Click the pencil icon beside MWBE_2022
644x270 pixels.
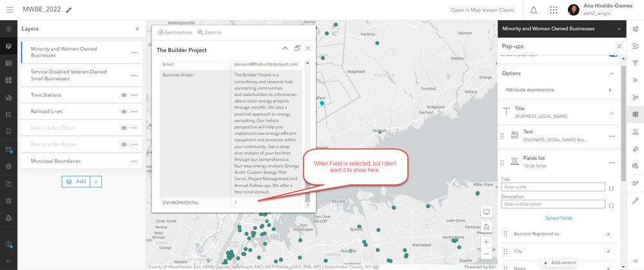(68, 10)
